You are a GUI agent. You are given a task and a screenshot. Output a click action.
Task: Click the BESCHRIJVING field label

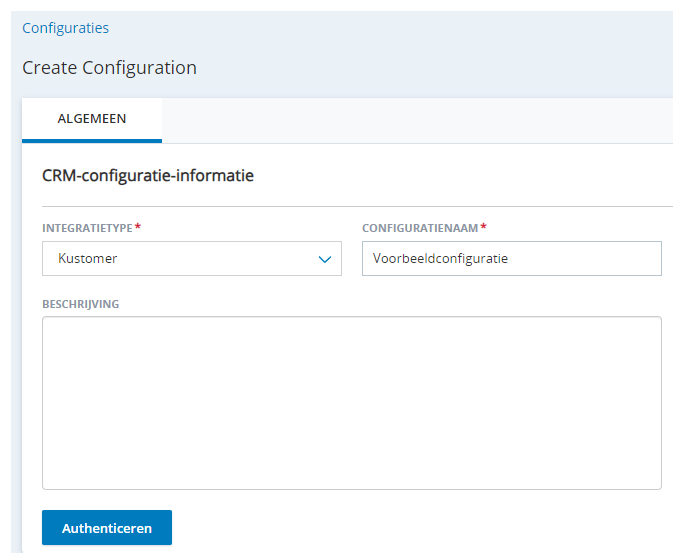coord(80,304)
